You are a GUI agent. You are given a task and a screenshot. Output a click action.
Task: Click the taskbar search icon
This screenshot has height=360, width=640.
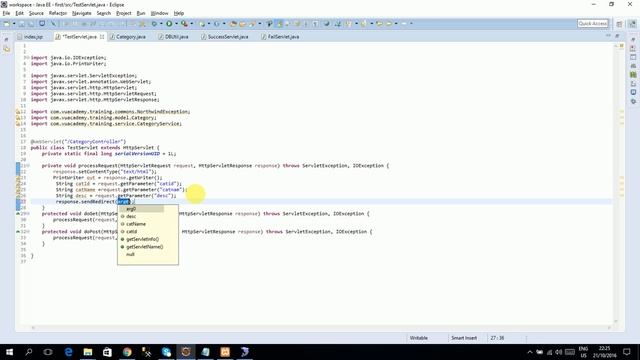[x=29, y=352]
